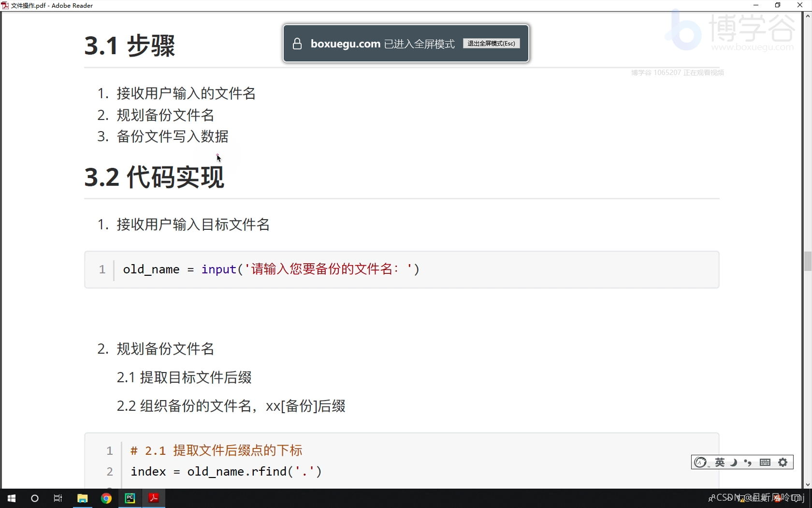Open the Windows Start menu

coord(12,498)
